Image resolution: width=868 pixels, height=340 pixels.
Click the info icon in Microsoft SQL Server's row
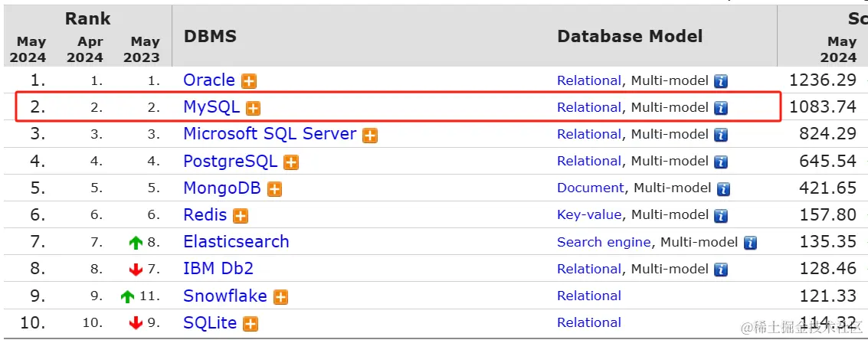pos(721,135)
